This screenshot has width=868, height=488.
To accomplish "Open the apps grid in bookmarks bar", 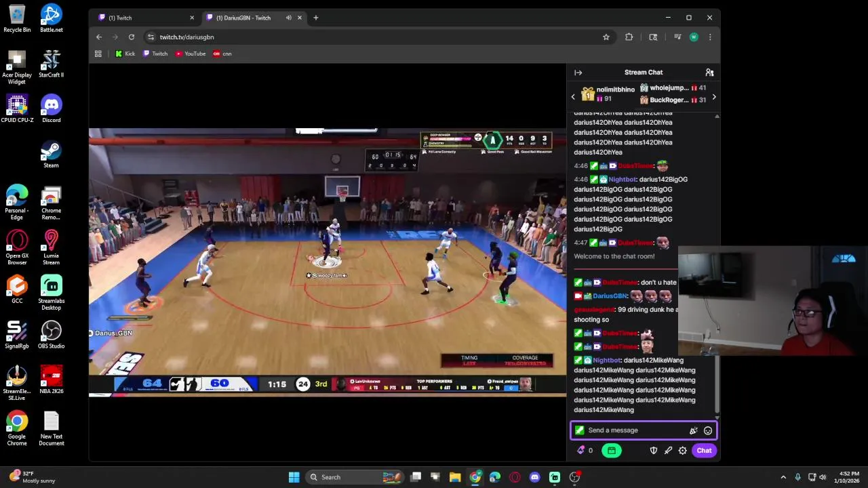I will pyautogui.click(x=98, y=54).
